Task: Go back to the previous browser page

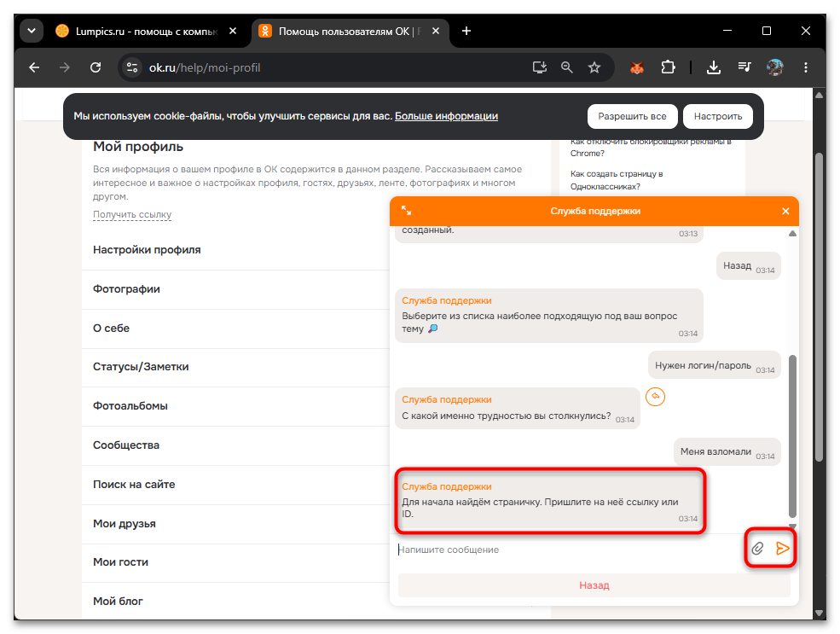Action: tap(34, 67)
